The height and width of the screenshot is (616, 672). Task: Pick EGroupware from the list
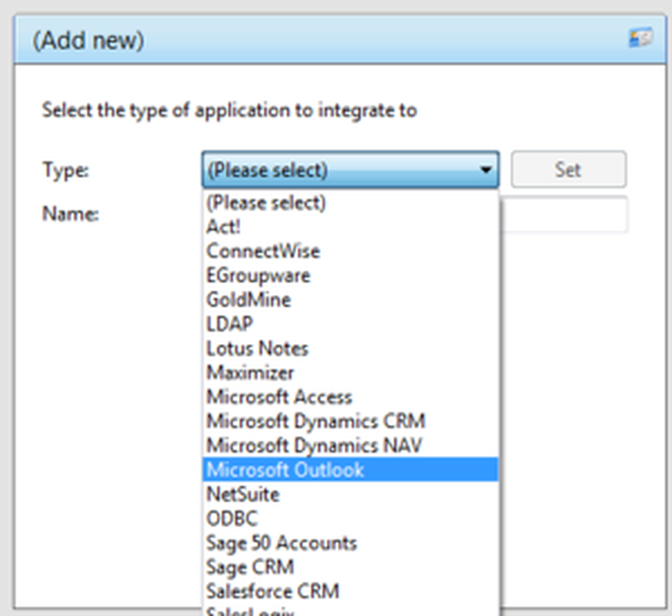point(258,276)
